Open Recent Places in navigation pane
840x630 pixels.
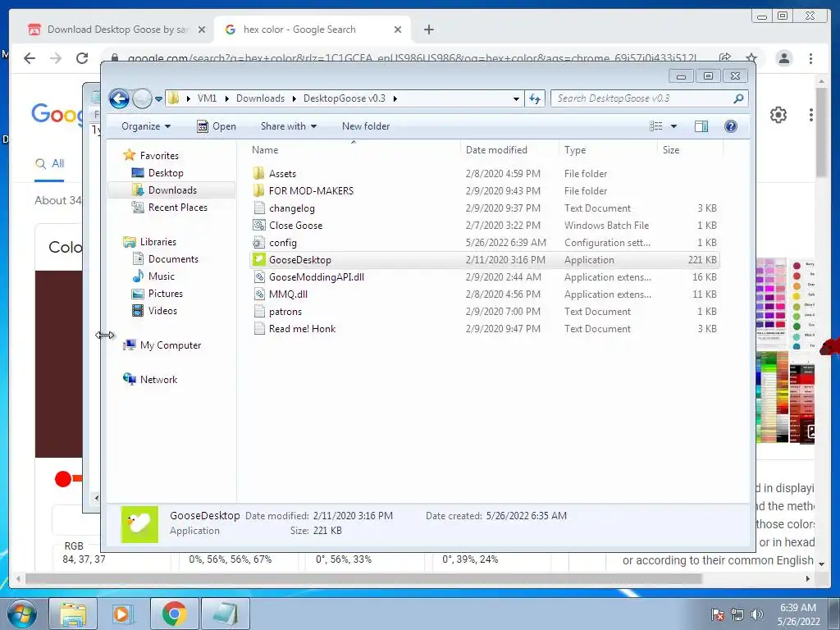tap(169, 208)
